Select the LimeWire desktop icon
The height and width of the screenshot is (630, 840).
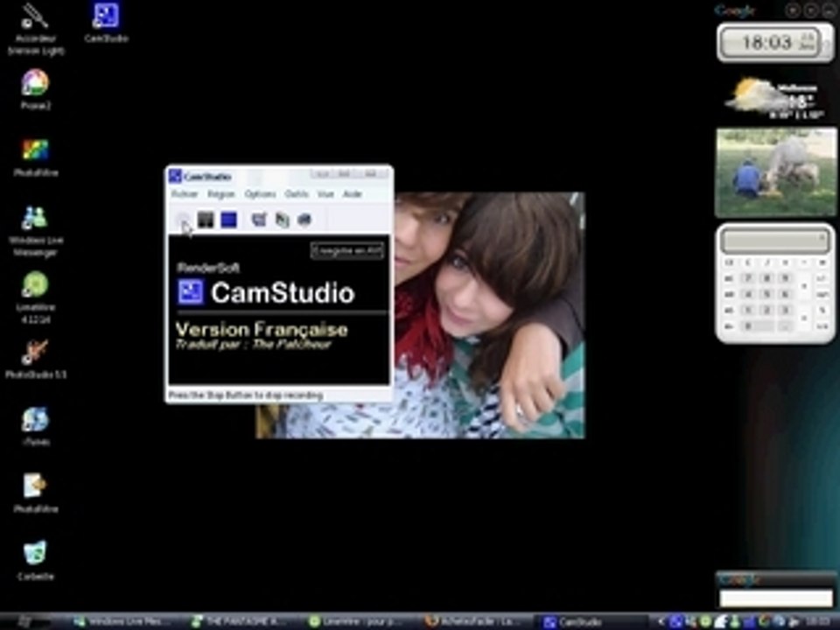click(x=35, y=297)
